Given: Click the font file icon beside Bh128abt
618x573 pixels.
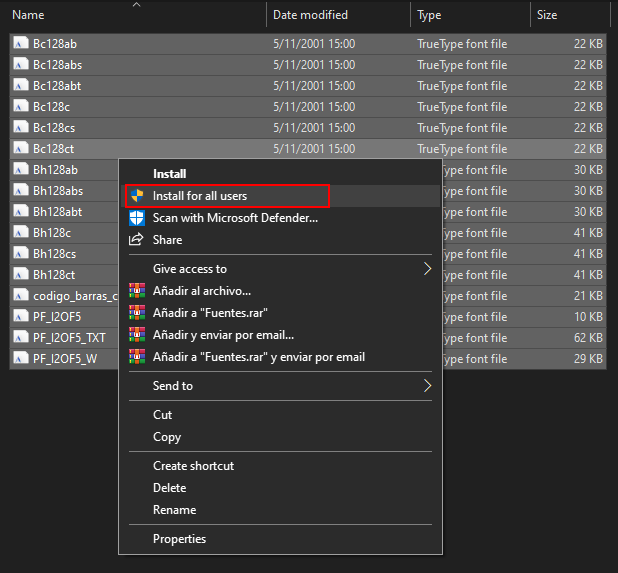Looking at the screenshot, I should click(x=20, y=212).
